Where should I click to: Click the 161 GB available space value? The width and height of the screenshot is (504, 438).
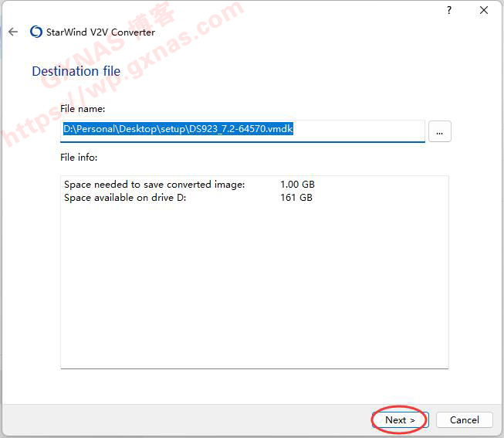tap(296, 198)
